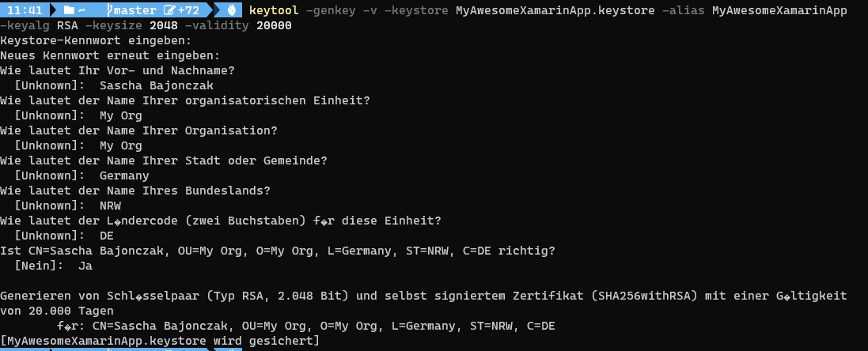Click the Germany city answer
Image resolution: width=868 pixels, height=351 pixels.
coord(124,175)
